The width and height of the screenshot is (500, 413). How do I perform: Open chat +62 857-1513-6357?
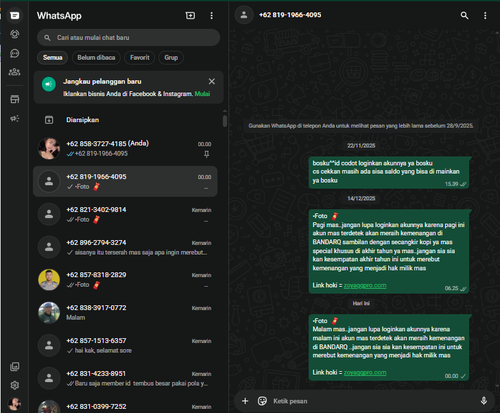pos(125,345)
